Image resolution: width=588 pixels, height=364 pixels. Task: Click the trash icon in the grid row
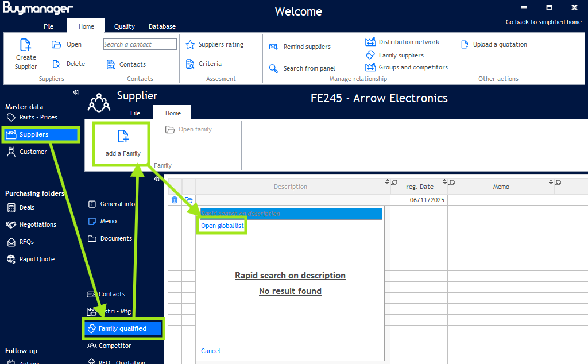tap(175, 200)
